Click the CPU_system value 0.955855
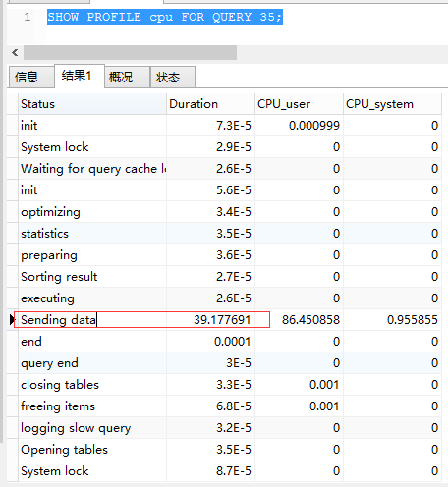448x487 pixels. (x=413, y=320)
